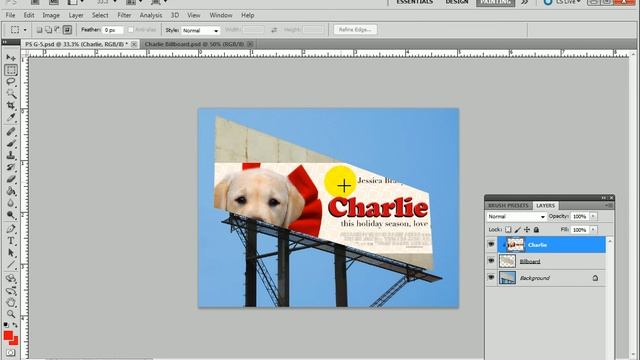Open the Edit menu
This screenshot has height=360, width=640.
[x=29, y=15]
